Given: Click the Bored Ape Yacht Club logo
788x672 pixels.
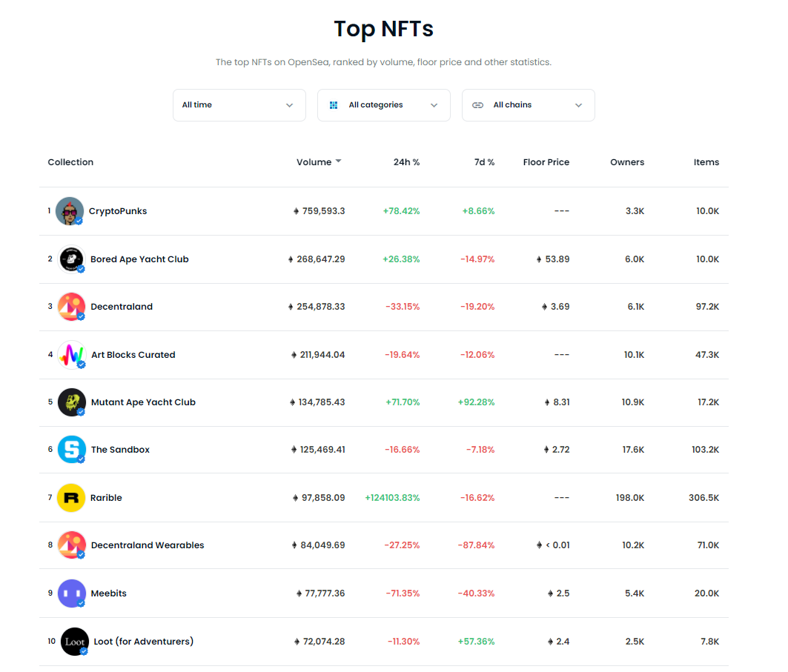Looking at the screenshot, I should (72, 259).
